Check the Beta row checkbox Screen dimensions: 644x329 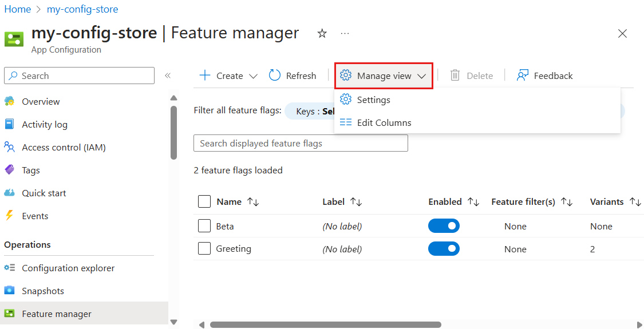coord(204,226)
